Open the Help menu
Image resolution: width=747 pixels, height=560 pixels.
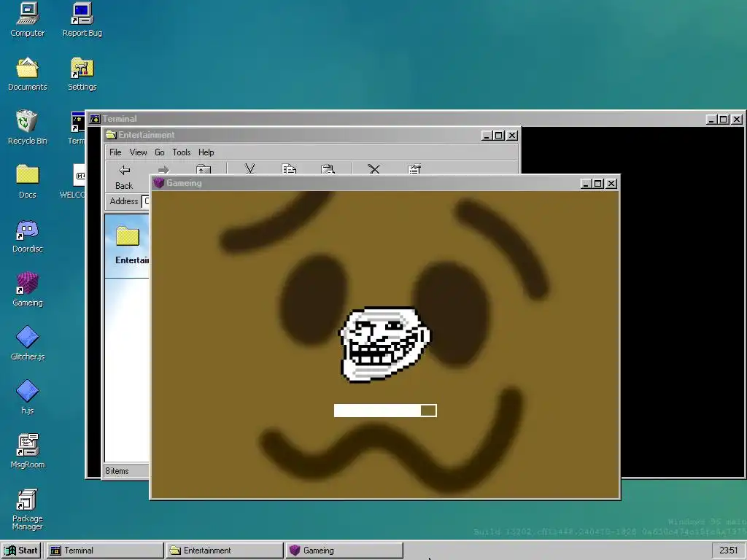[206, 152]
